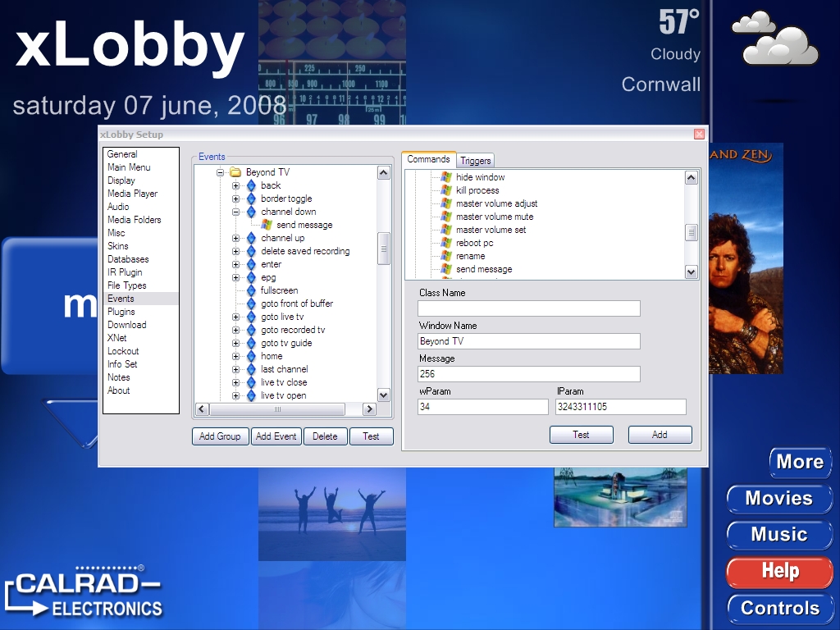Expand the last channel event node
840x630 pixels.
(x=235, y=370)
